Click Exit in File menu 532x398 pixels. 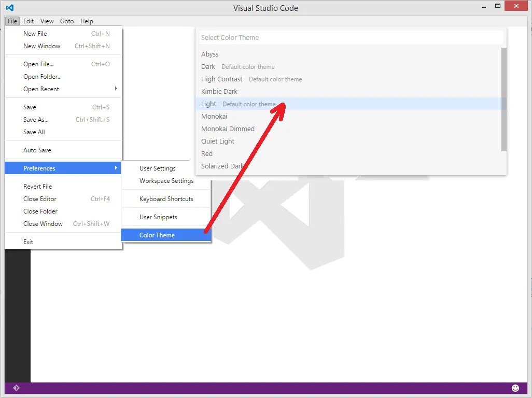pos(63,241)
